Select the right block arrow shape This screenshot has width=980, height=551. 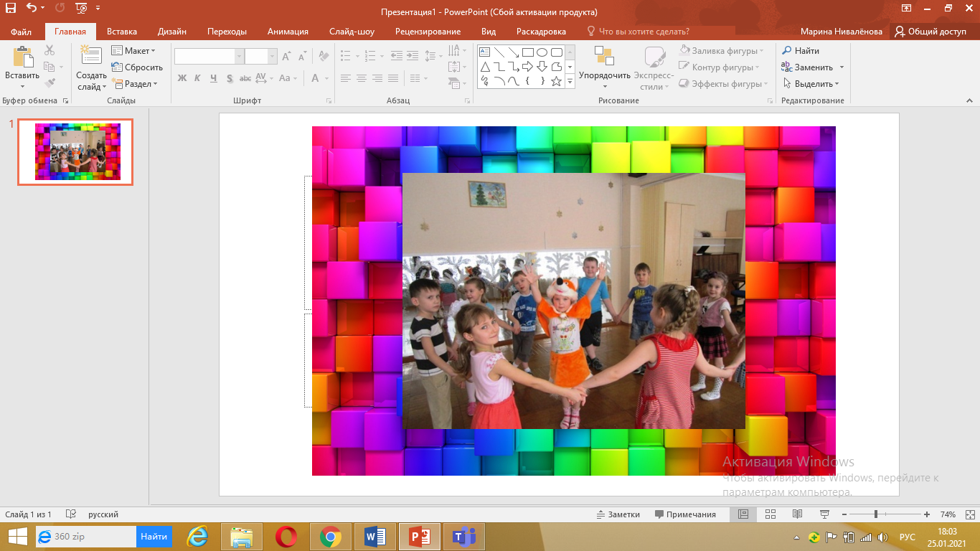pos(527,67)
